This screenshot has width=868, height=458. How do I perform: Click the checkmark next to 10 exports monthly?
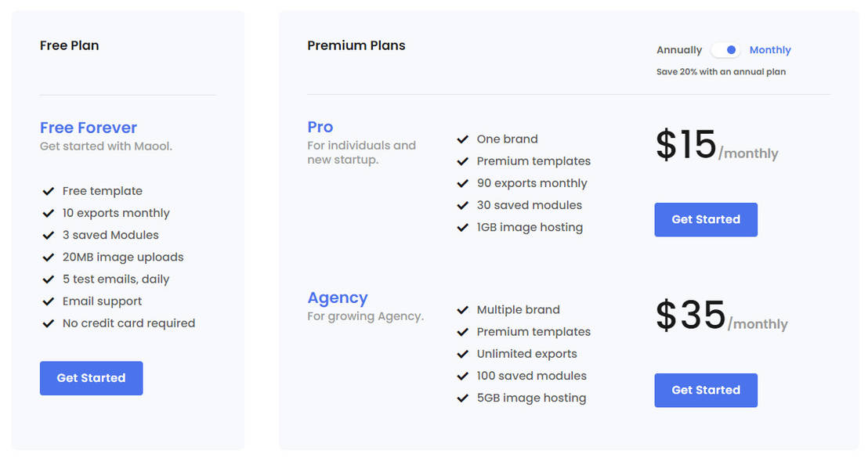[49, 213]
